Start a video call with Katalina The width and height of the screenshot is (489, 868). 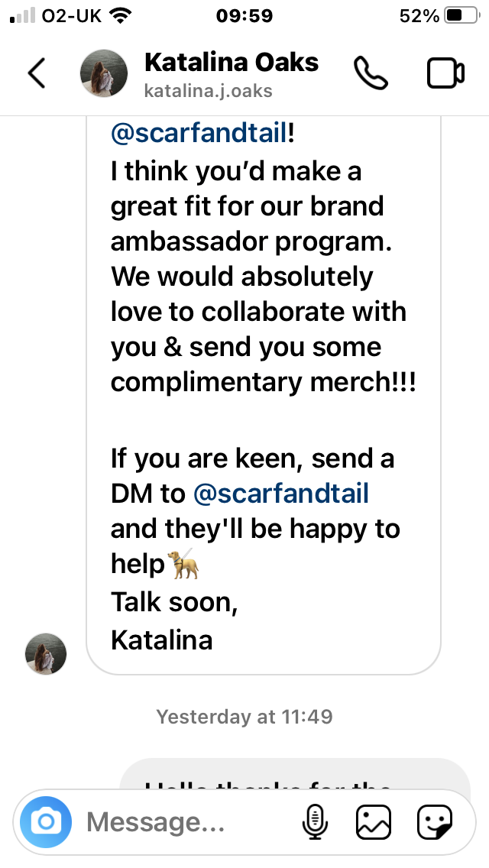445,73
